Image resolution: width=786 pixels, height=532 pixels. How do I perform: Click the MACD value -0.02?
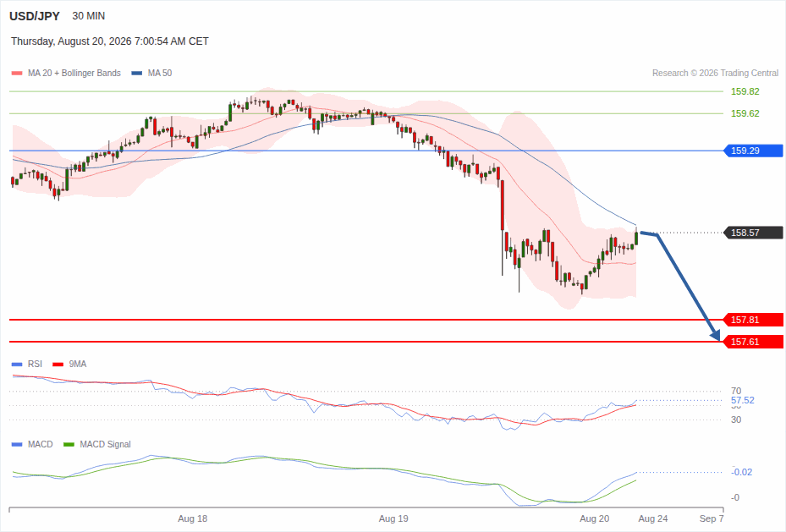pos(742,473)
